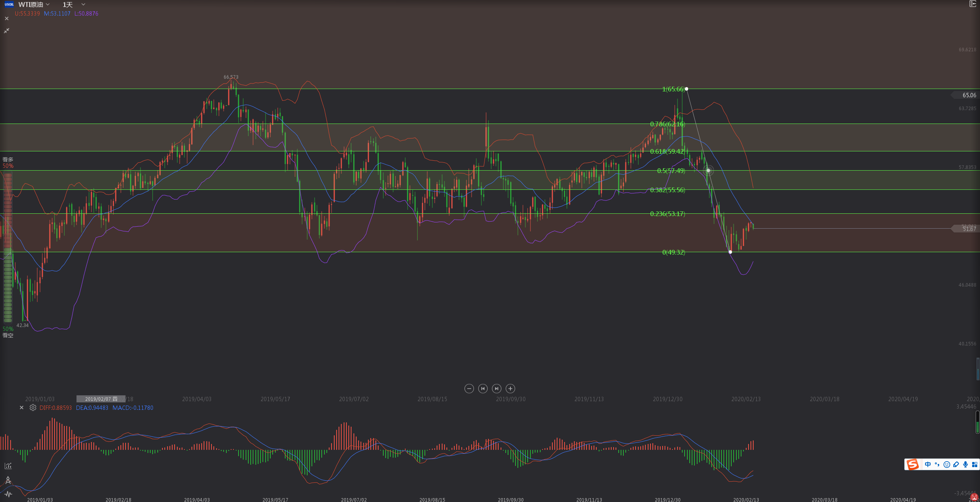
Task: Close the Bollinger band indicator overlay
Action: coord(7,18)
